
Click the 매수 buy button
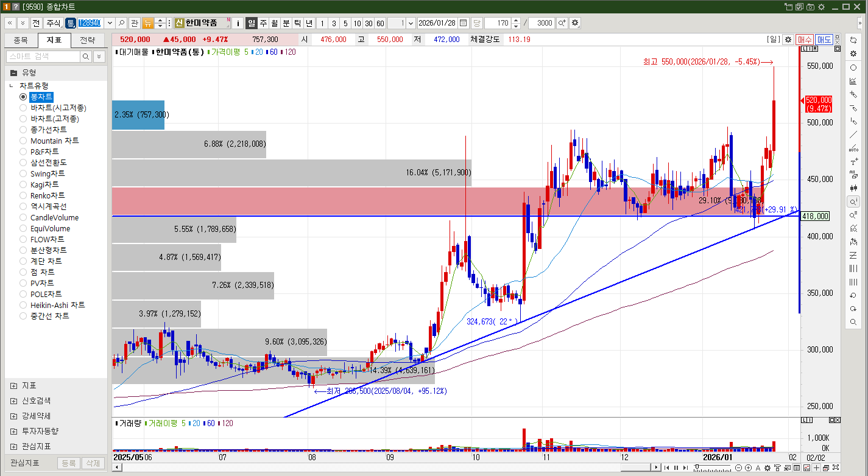click(x=804, y=40)
